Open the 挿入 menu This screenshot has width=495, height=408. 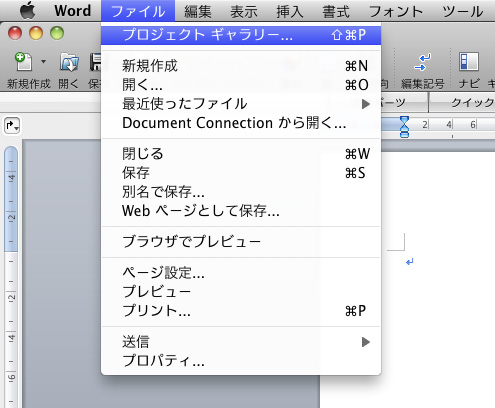(x=290, y=11)
